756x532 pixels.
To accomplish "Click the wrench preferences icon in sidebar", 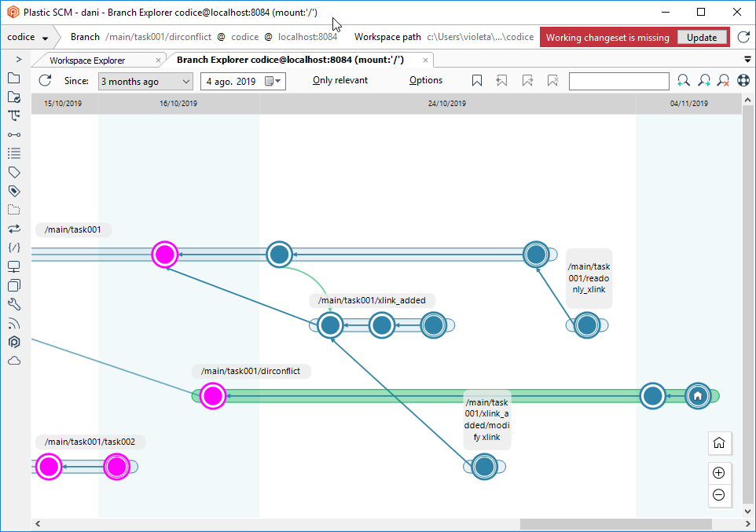I will [14, 304].
